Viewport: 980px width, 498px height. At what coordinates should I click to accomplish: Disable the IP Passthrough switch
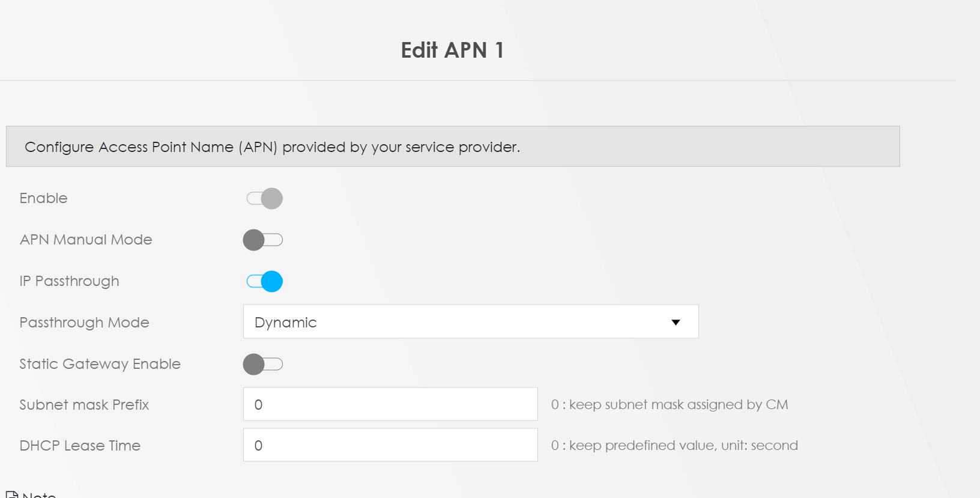pyautogui.click(x=264, y=281)
